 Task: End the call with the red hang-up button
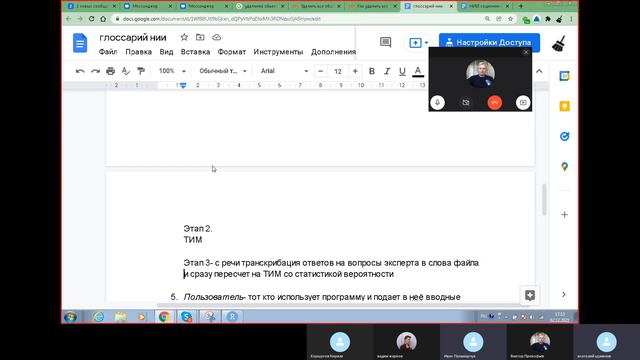[495, 102]
